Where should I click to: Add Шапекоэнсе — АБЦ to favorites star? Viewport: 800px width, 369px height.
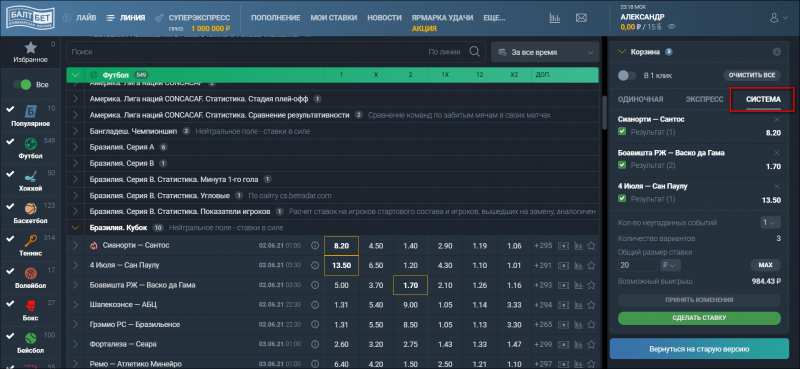tap(591, 305)
